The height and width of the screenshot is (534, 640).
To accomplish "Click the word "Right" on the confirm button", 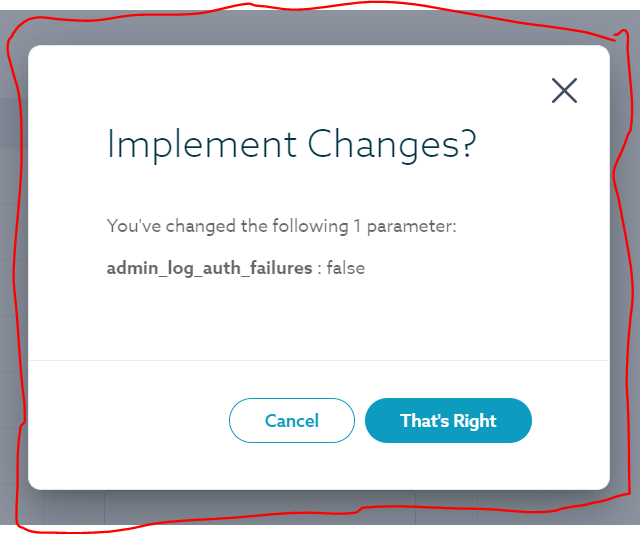I will pos(475,421).
